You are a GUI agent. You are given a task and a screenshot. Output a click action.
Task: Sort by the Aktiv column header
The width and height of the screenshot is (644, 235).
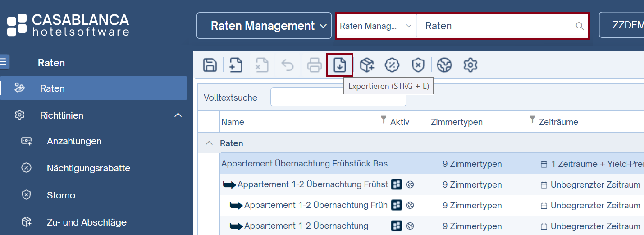tap(400, 122)
